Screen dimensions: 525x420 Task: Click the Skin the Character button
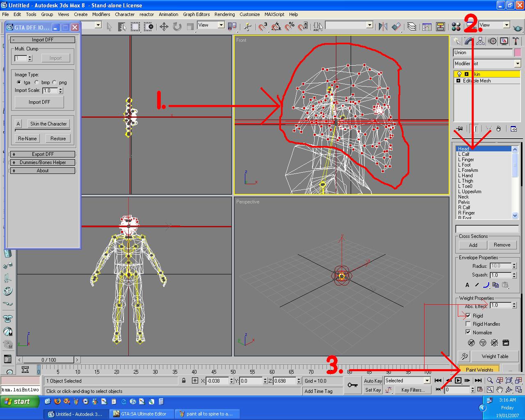tap(48, 124)
